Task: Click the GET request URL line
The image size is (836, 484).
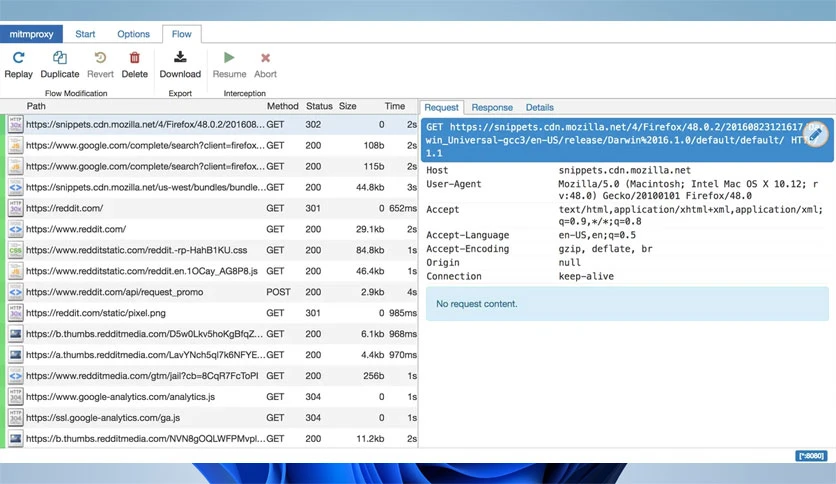Action: (628, 140)
